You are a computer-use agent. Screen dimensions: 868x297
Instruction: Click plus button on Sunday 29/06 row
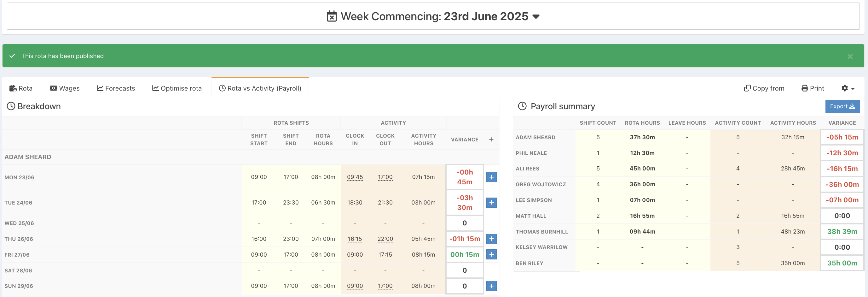pyautogui.click(x=491, y=286)
